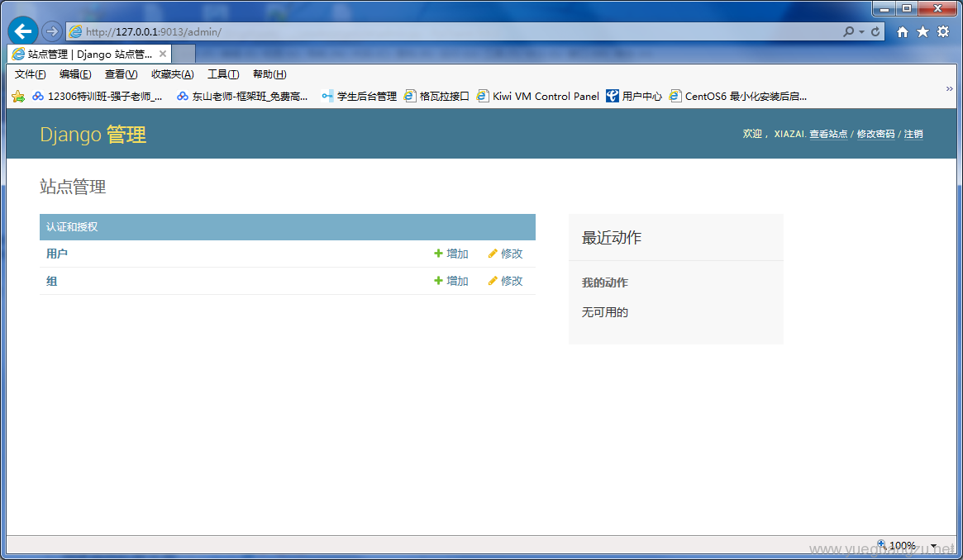The height and width of the screenshot is (560, 963).
Task: Click the browser Forward arrow button
Action: pyautogui.click(x=52, y=31)
